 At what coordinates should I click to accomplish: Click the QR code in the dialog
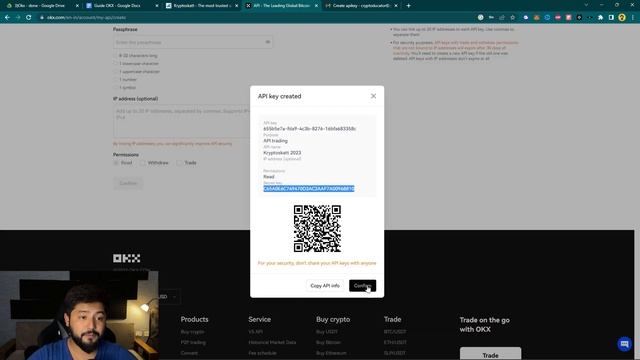pos(317,229)
